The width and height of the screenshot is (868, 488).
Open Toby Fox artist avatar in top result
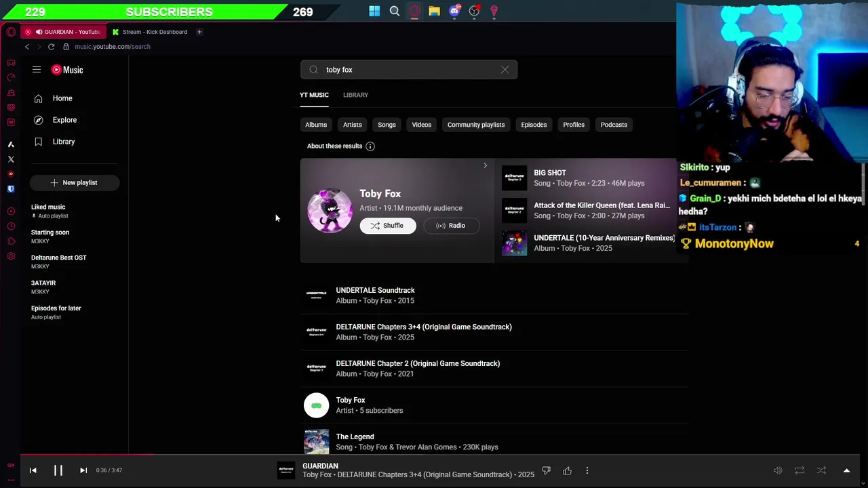(x=330, y=210)
